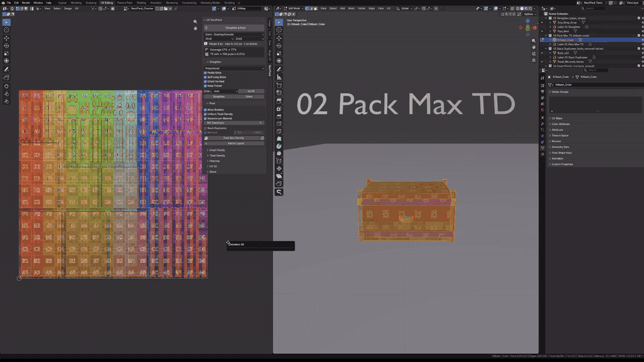Select the Loop Cut tool in viewport
Screen dimensions: 644x362
click(279, 123)
